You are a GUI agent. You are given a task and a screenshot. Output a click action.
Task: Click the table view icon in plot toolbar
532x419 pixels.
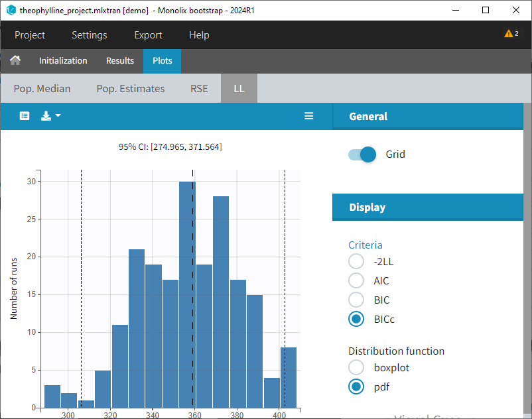25,116
